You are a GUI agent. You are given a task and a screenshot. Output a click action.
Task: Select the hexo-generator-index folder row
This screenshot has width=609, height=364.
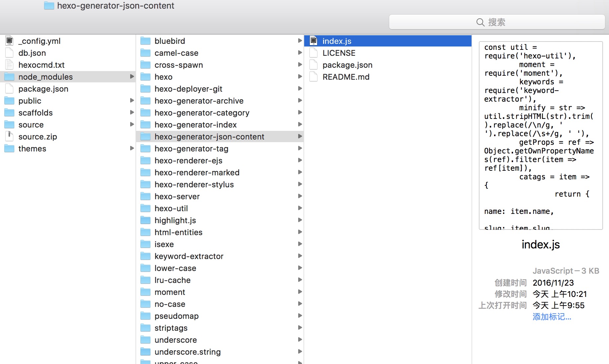point(220,125)
